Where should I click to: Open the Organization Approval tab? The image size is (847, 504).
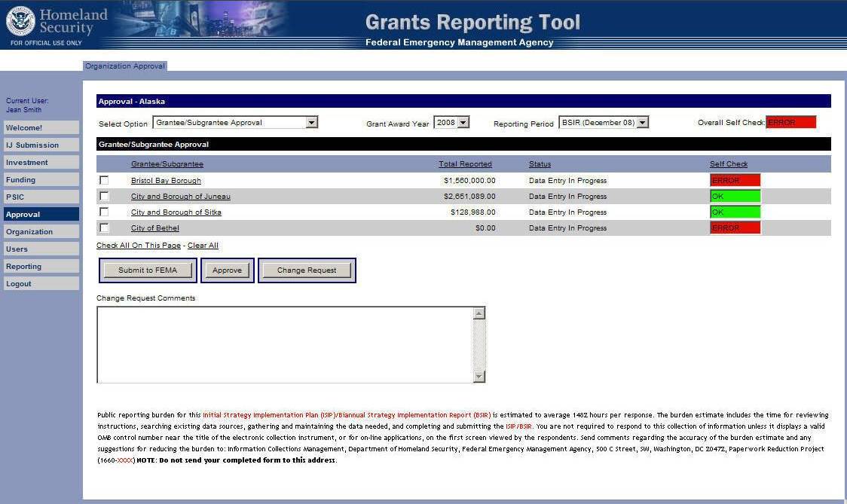click(125, 66)
